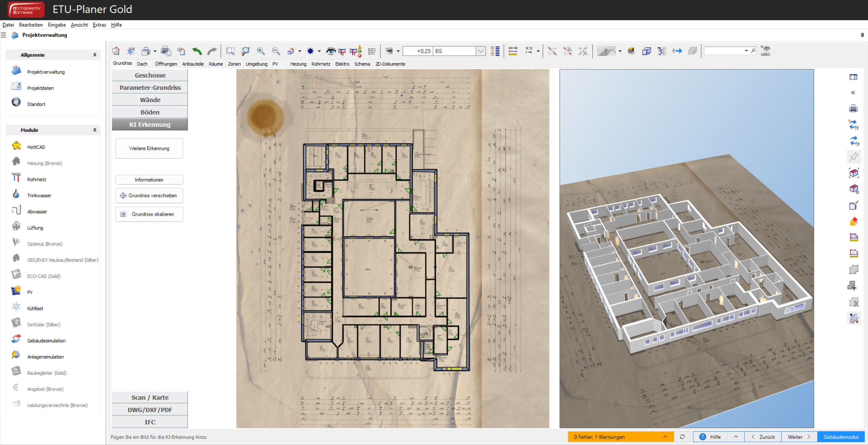Open the HottCAD module
The height and width of the screenshot is (445, 868).
(36, 147)
